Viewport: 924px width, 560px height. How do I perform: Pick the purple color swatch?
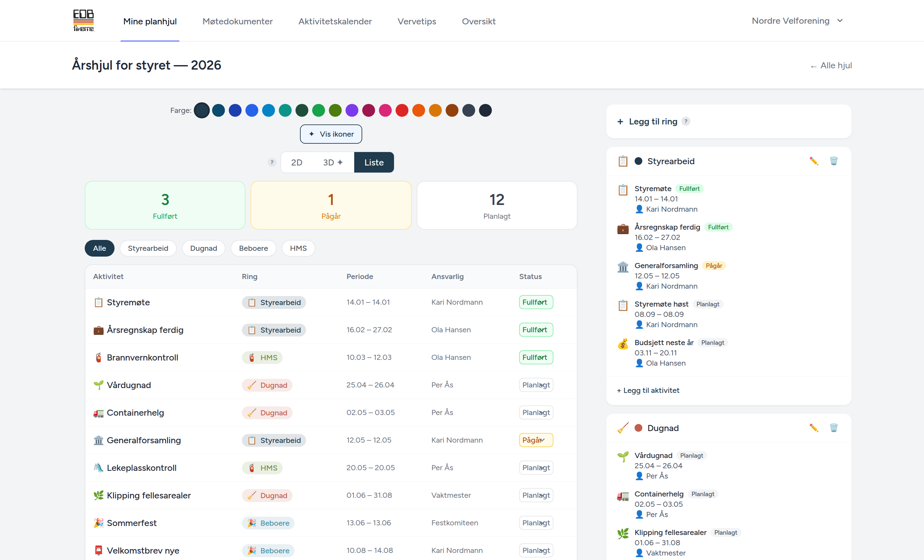(352, 110)
